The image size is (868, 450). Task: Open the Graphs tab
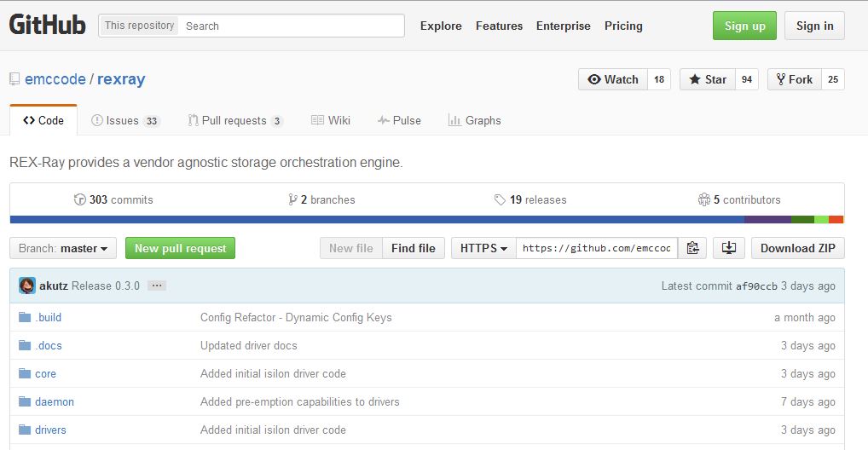[x=474, y=120]
